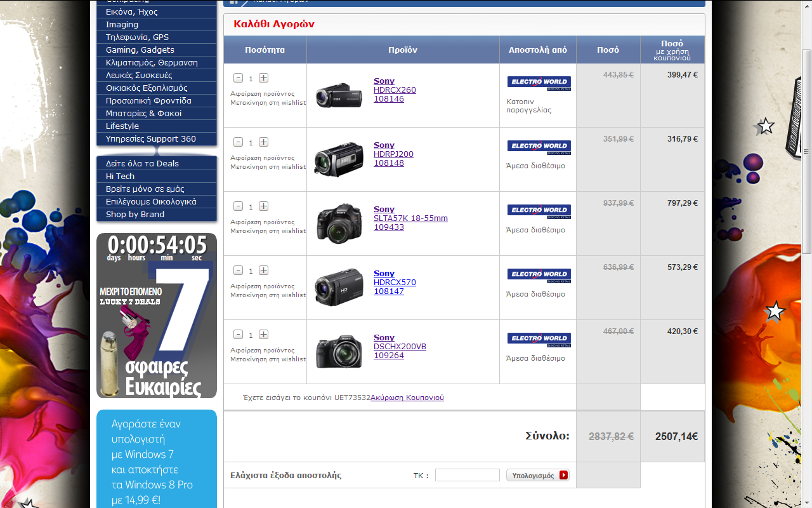Image resolution: width=812 pixels, height=508 pixels.
Task: Open Βρείτε μόνο σε εμάς
Action: (x=157, y=189)
